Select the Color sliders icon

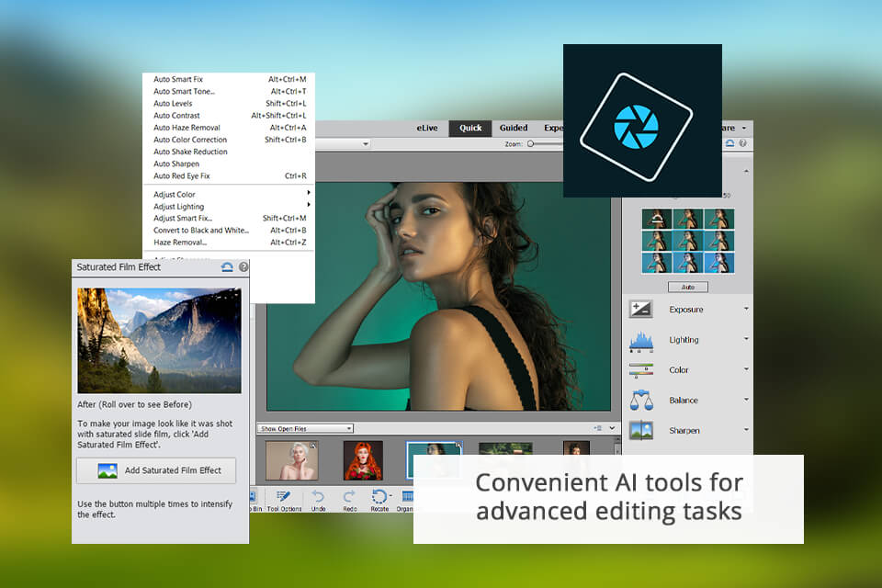tap(640, 370)
